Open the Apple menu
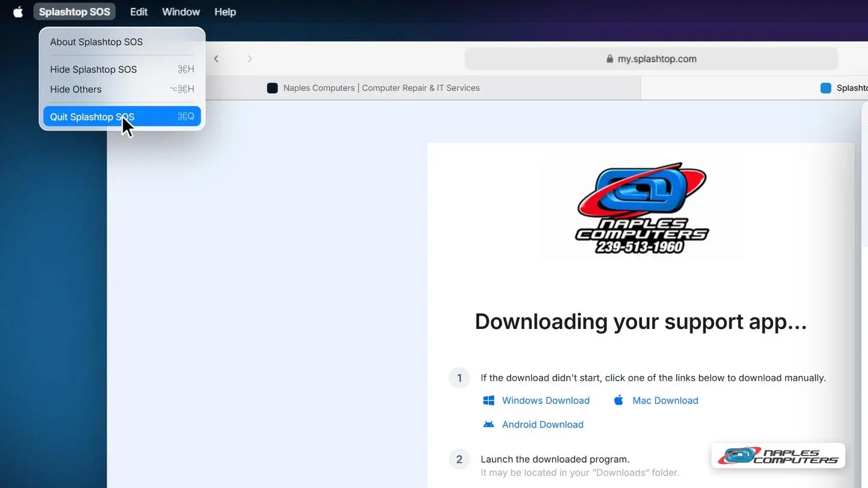 click(18, 12)
